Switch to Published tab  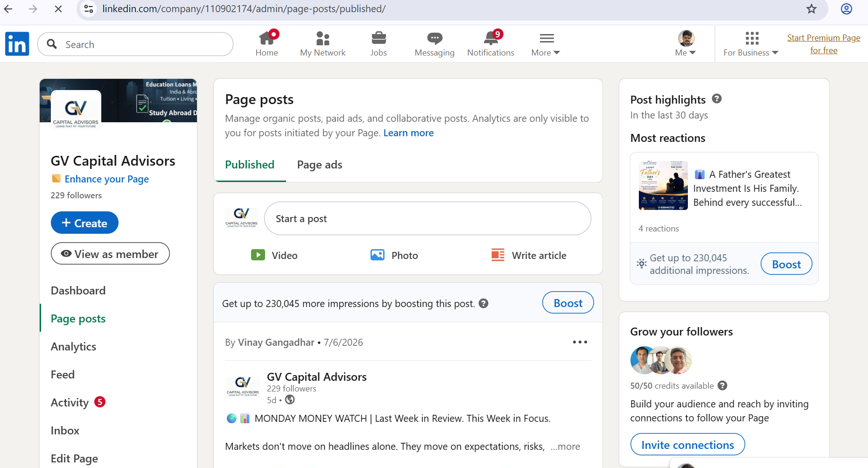(x=250, y=165)
